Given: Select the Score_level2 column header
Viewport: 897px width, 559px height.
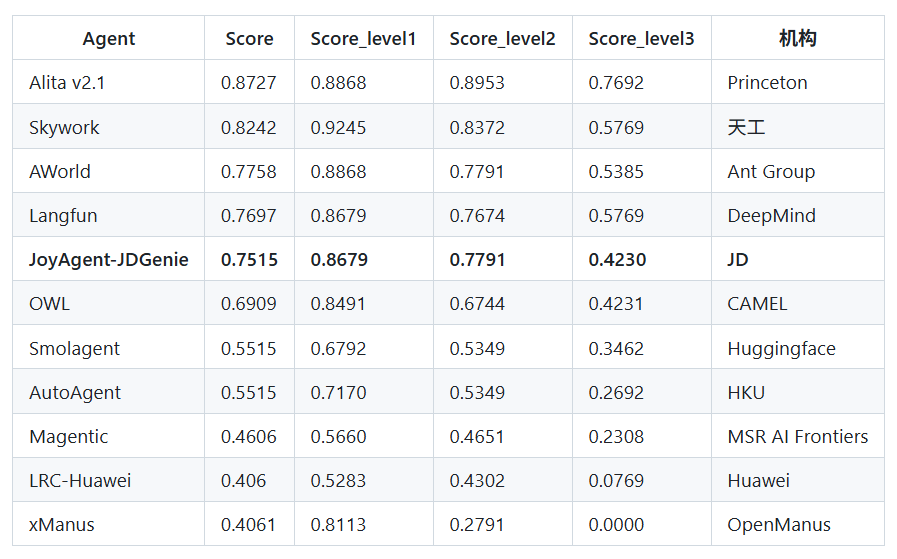Looking at the screenshot, I should coord(503,38).
